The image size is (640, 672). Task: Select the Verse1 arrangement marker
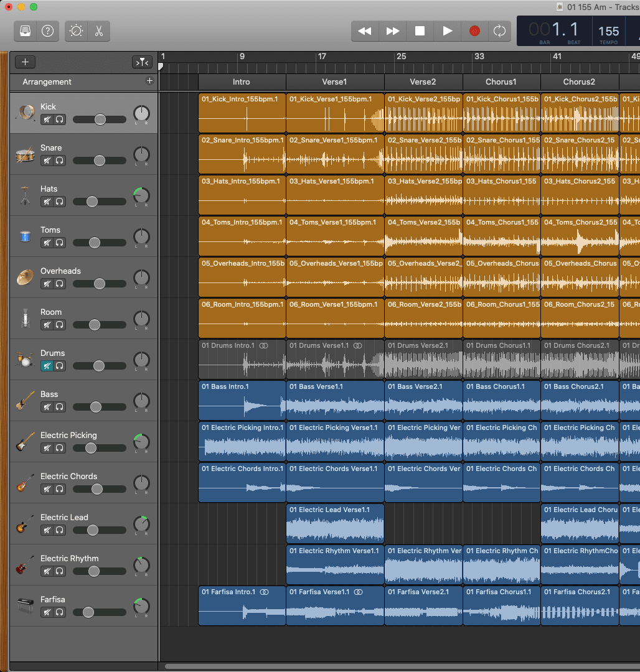(x=334, y=82)
